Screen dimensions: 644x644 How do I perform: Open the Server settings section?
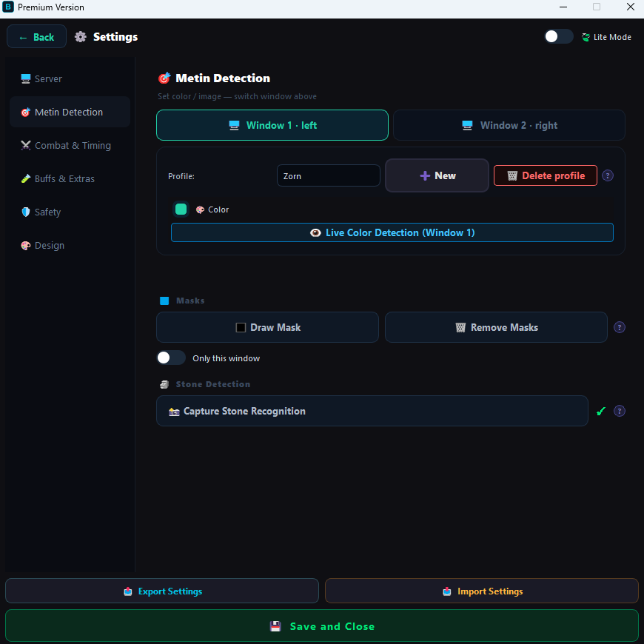click(x=70, y=78)
